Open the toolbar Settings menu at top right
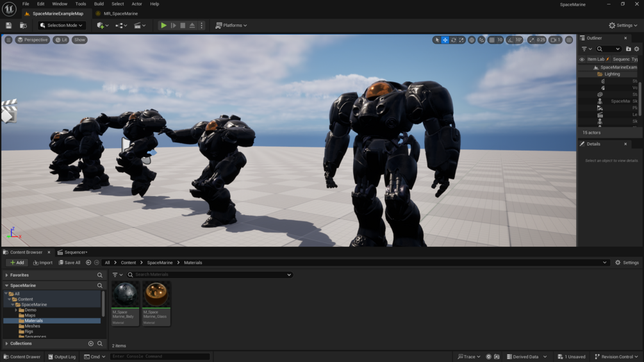Viewport: 644px width, 362px height. [x=623, y=26]
